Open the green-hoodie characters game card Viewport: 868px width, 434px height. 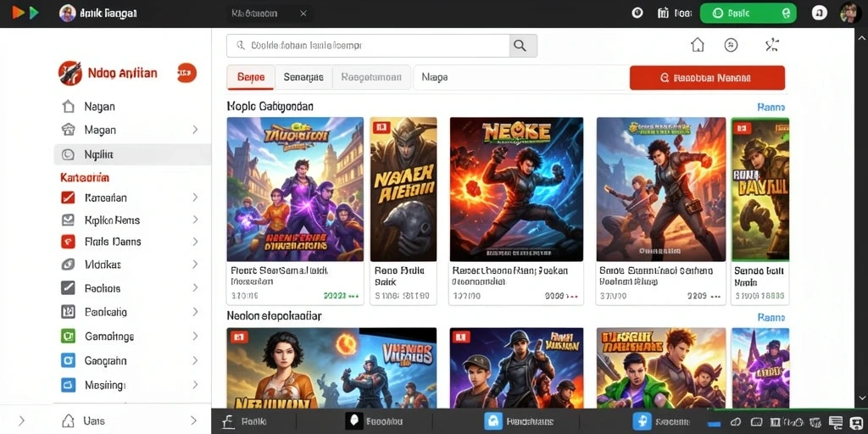pyautogui.click(x=661, y=368)
